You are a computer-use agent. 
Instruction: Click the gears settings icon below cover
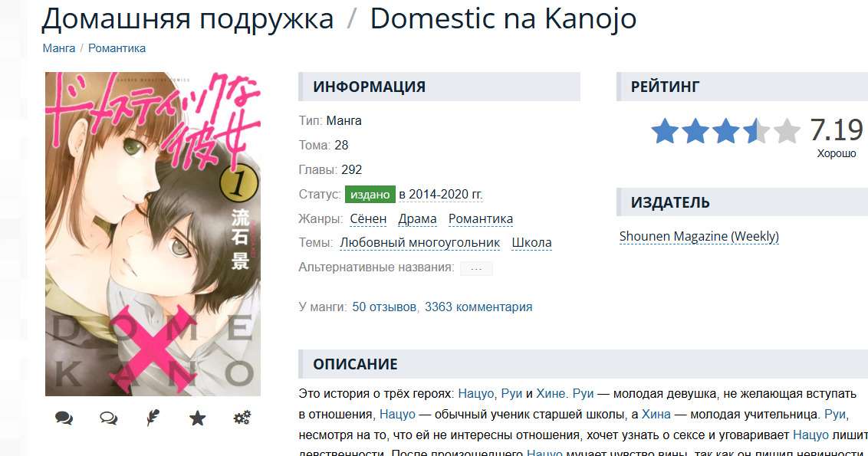coord(242,418)
